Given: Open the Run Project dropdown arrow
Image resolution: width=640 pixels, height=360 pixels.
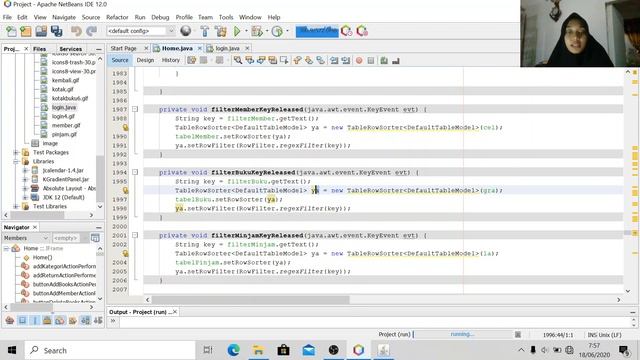Looking at the screenshot, I should (246, 31).
